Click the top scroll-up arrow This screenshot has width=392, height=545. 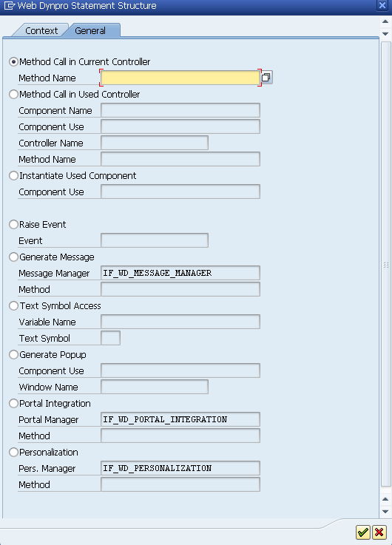point(385,21)
